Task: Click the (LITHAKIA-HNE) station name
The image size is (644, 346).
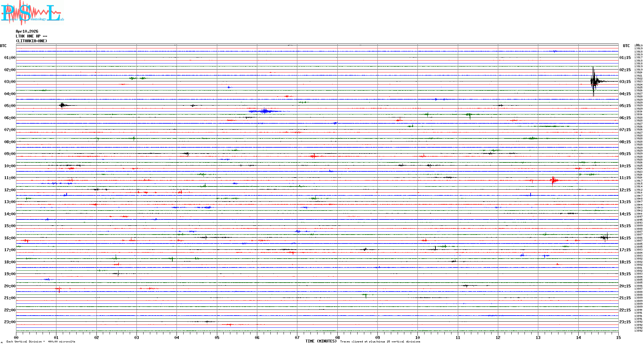Action: point(31,41)
